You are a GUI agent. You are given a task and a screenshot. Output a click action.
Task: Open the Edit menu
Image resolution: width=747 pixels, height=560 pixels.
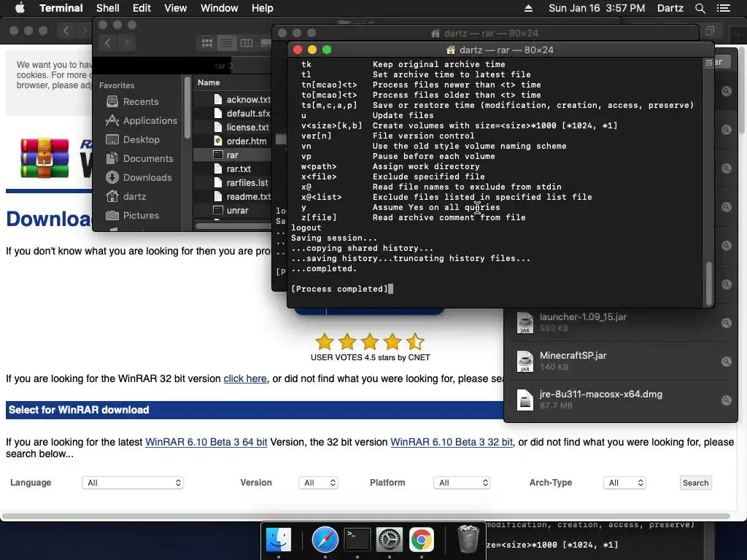click(x=142, y=8)
